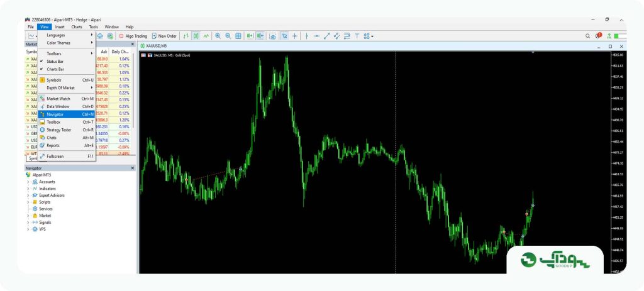
Task: Select the equidistant channel tool
Action: pos(337,36)
